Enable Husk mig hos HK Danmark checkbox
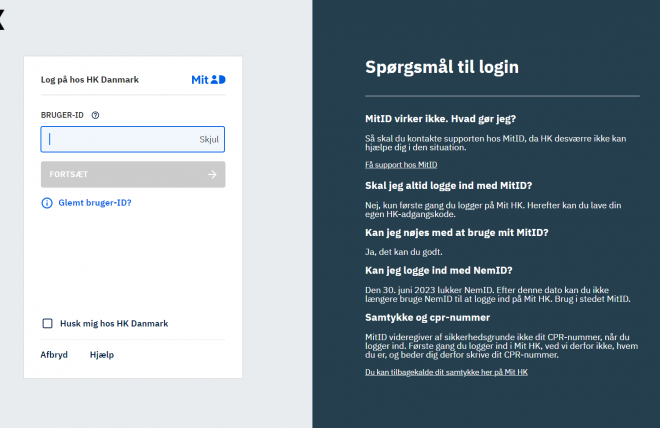The height and width of the screenshot is (428, 660). tap(48, 323)
